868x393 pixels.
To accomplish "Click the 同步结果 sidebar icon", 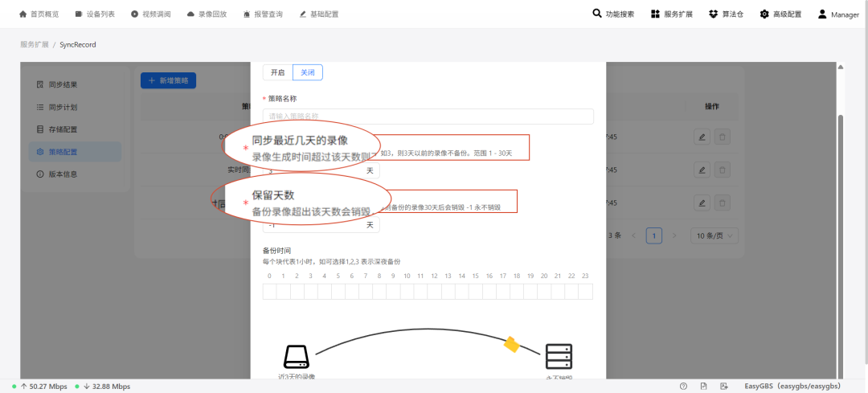I will 40,85.
